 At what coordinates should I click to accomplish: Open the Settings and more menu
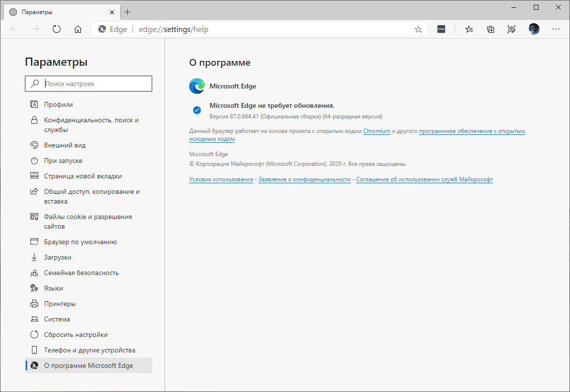[x=555, y=29]
